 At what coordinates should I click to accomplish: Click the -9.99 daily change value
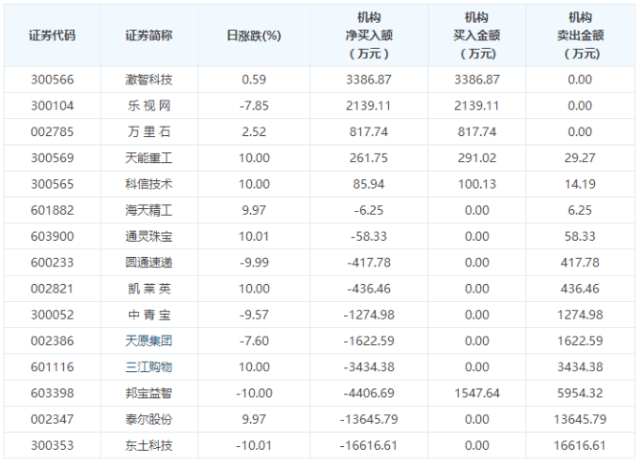pos(254,262)
